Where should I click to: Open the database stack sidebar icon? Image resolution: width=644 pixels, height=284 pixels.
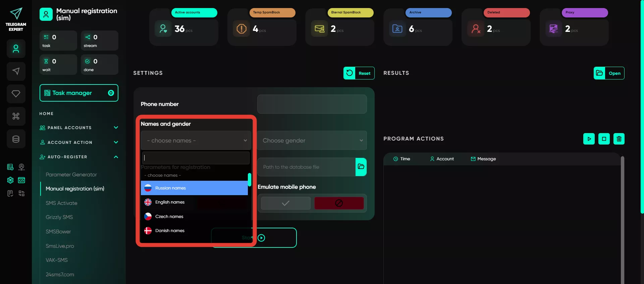point(16,139)
